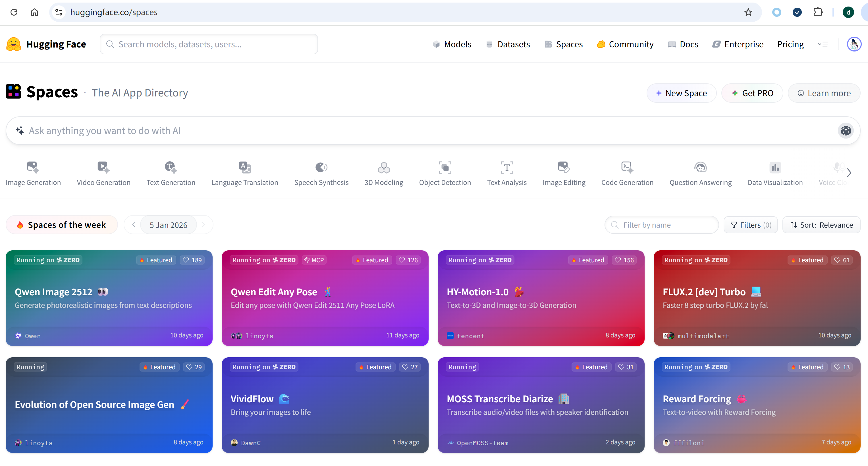This screenshot has width=868, height=466.
Task: Go to the browser home page icon
Action: 34,12
